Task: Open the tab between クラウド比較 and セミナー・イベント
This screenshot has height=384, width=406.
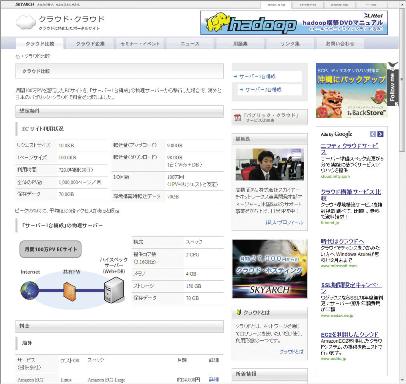Action: coord(90,44)
